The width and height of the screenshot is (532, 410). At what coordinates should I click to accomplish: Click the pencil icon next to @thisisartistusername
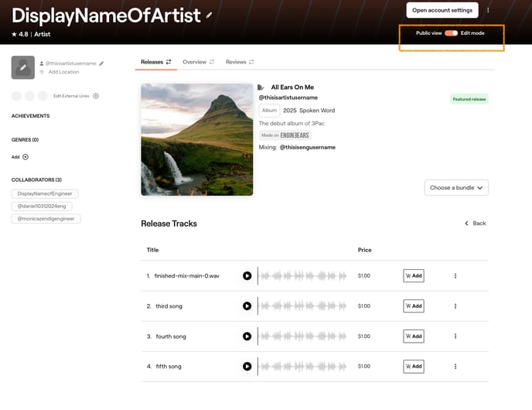[x=101, y=63]
